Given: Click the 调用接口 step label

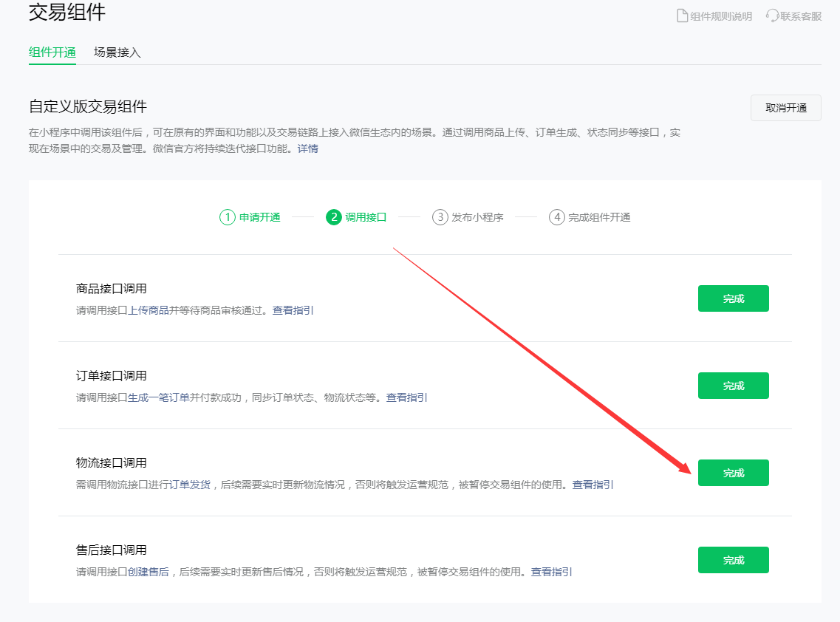Looking at the screenshot, I should pos(366,217).
